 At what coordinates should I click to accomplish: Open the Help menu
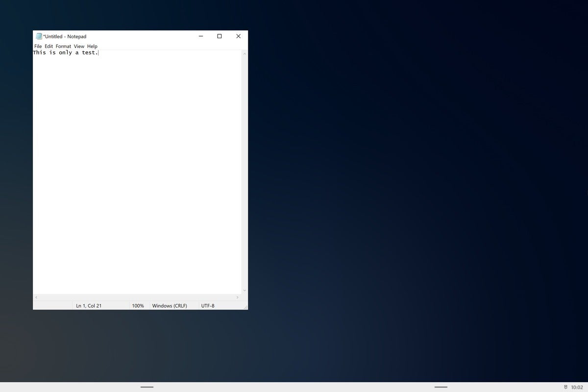(92, 47)
